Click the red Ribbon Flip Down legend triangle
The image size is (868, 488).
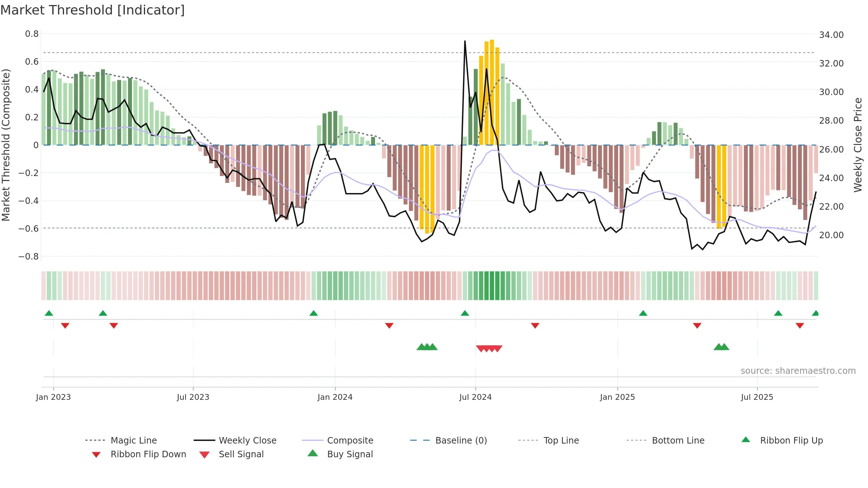(96, 455)
